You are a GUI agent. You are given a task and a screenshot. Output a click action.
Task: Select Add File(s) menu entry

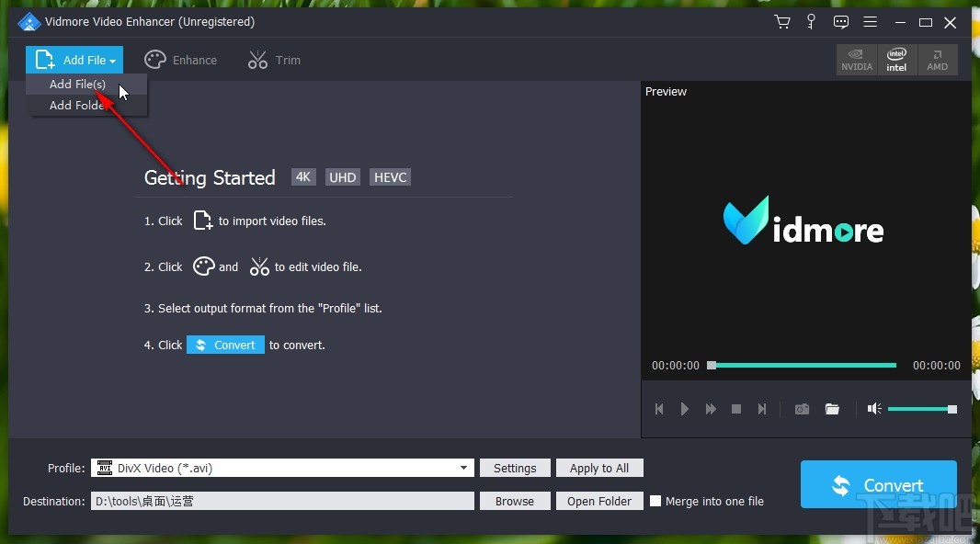[86, 84]
